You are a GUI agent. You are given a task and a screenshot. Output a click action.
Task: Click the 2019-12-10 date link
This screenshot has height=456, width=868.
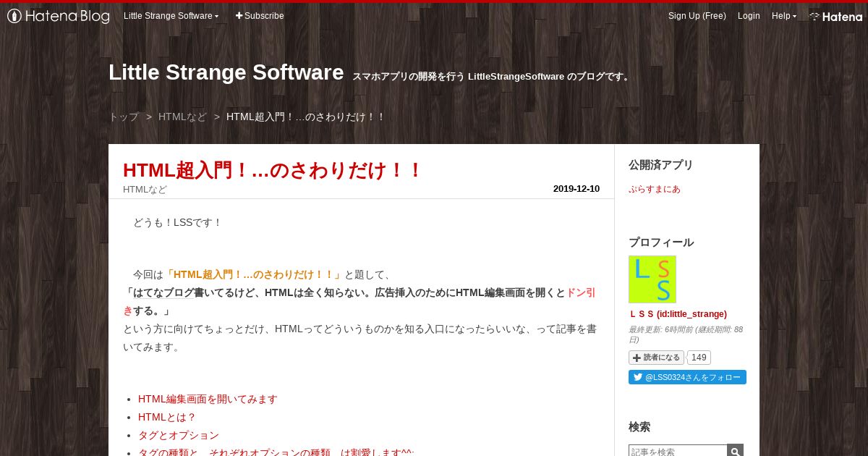tap(576, 189)
